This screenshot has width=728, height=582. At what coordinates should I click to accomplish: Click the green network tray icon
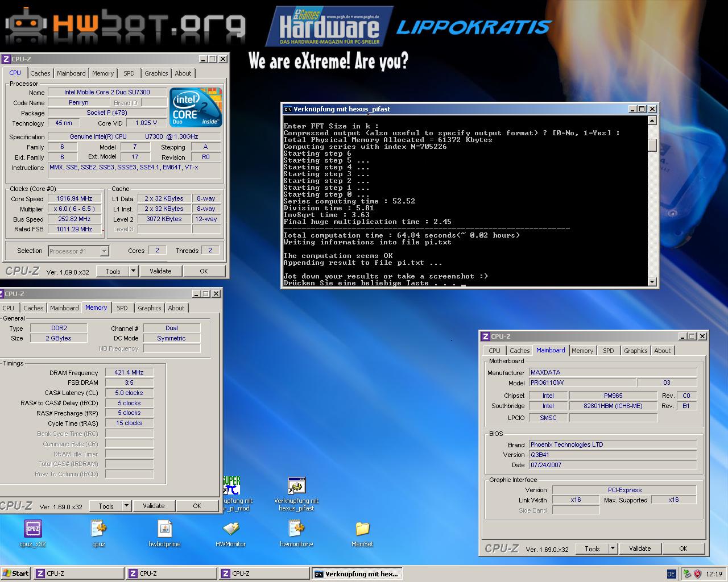(687, 574)
